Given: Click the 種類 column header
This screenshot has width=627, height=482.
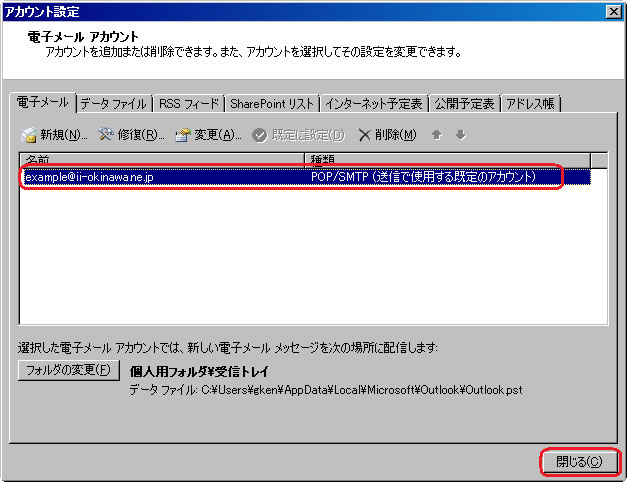Looking at the screenshot, I should coord(447,160).
